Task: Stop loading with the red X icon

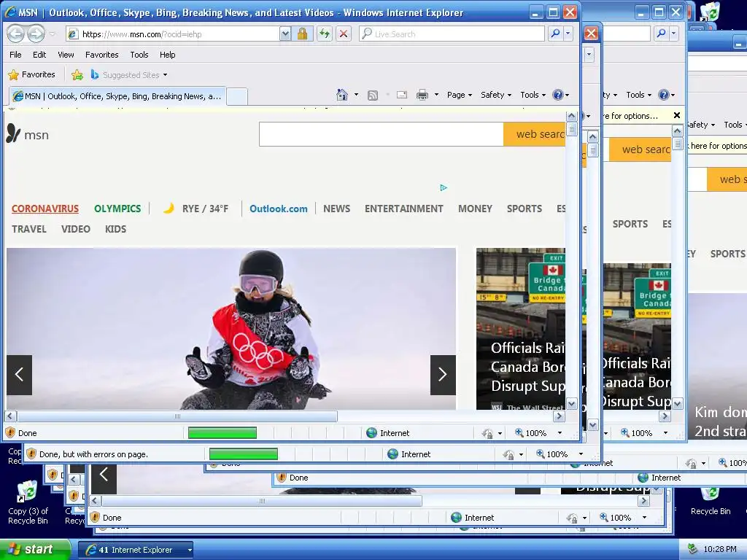Action: pos(343,34)
